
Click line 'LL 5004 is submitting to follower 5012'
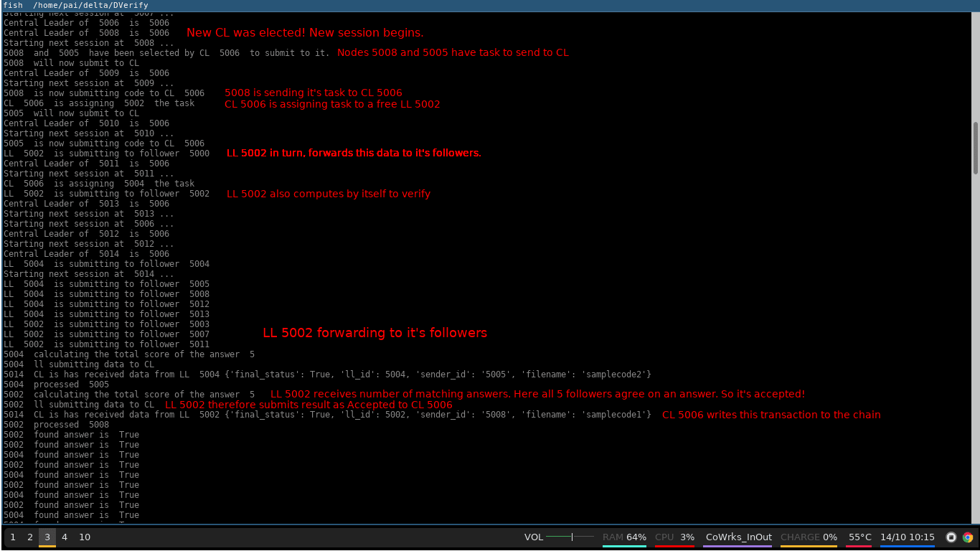pos(107,304)
